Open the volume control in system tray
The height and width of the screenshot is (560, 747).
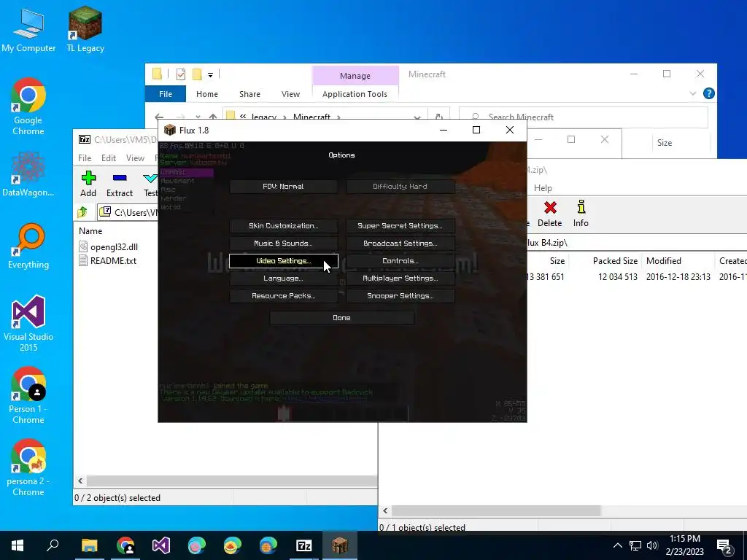(x=652, y=545)
